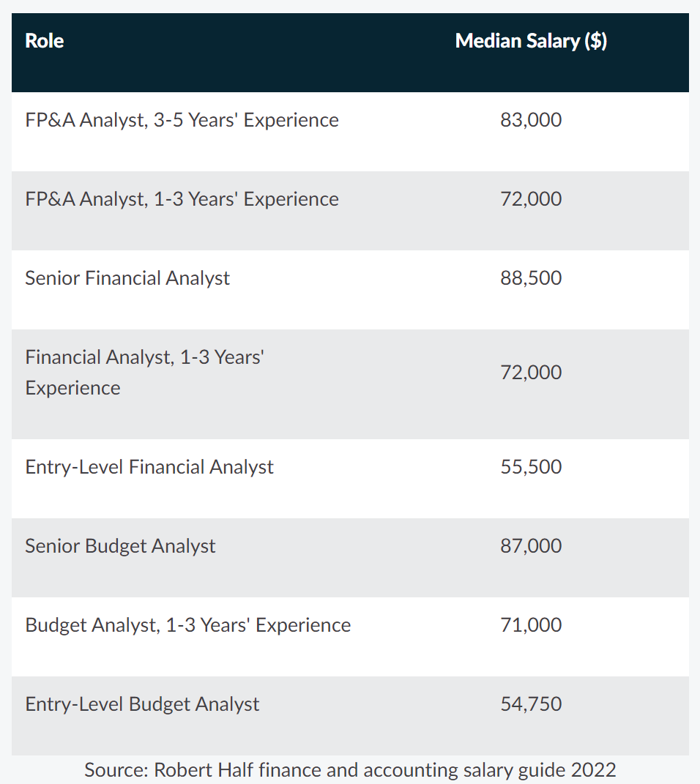Image resolution: width=700 pixels, height=784 pixels.
Task: Select Budget Analyst, 1-3 Years' Experience role
Action: [187, 625]
